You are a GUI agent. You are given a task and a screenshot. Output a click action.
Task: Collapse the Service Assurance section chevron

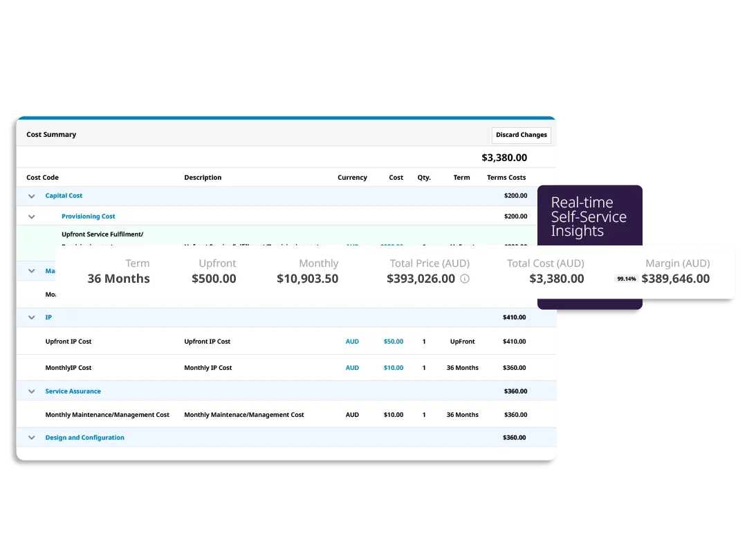(31, 391)
